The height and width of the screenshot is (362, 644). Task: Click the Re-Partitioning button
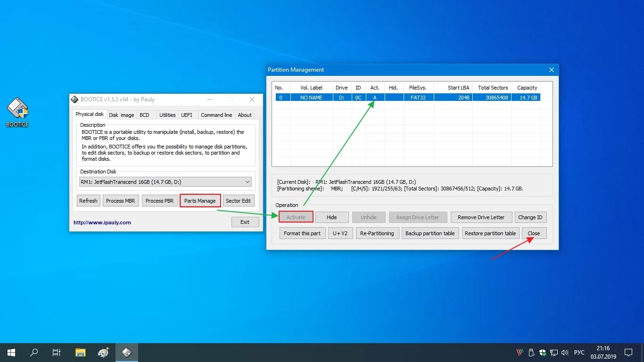coord(377,233)
